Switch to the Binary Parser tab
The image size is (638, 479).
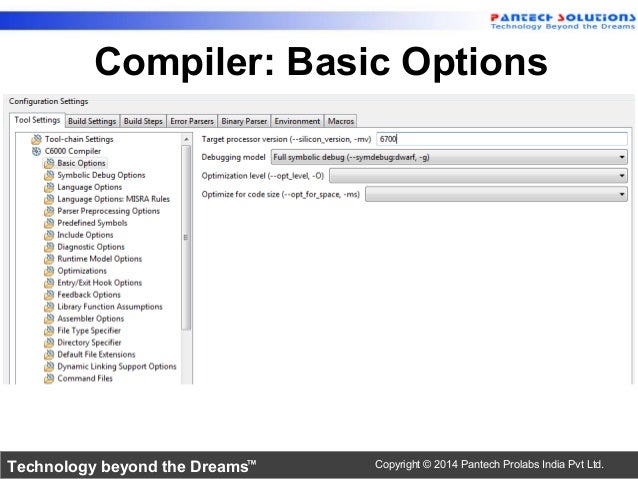[244, 121]
